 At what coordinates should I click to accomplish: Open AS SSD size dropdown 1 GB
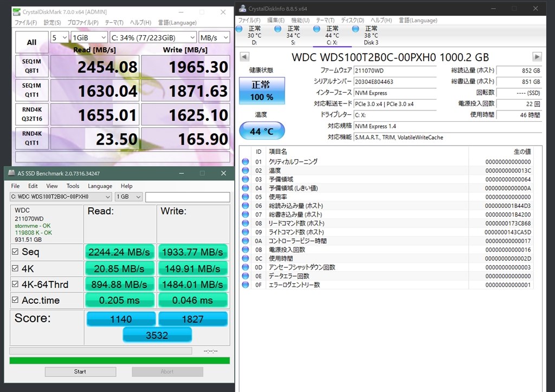coord(128,197)
